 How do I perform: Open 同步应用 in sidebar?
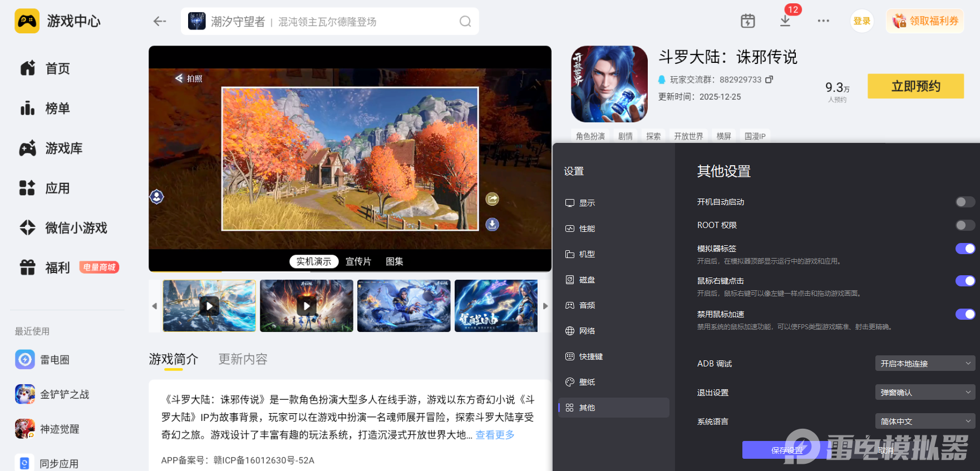point(47,463)
